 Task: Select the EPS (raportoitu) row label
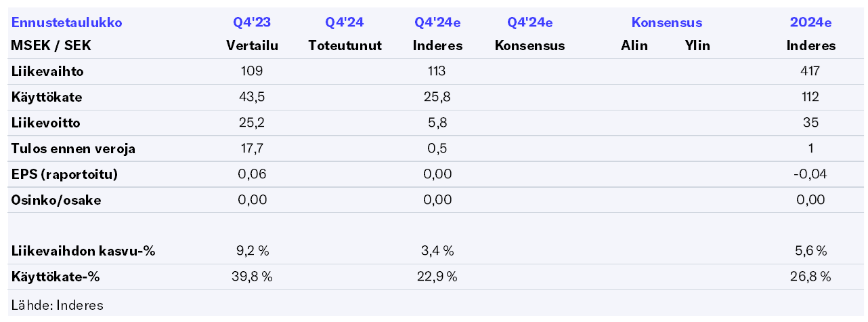coord(64,174)
